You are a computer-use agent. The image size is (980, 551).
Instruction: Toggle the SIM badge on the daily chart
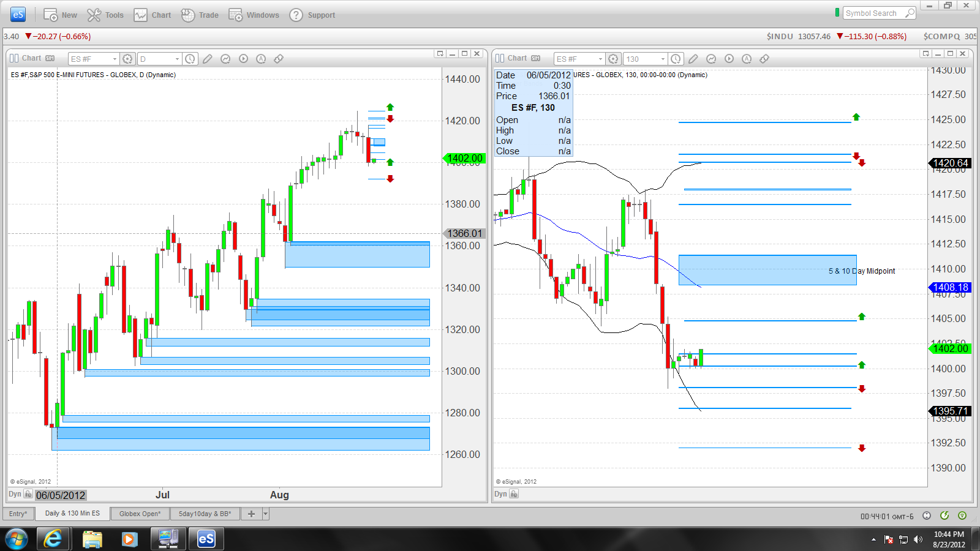(50, 58)
